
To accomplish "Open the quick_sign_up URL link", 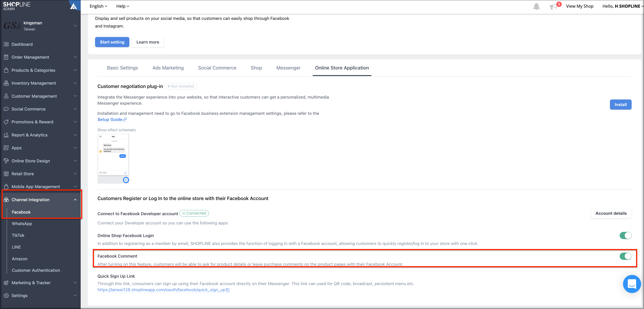I will tap(161, 290).
